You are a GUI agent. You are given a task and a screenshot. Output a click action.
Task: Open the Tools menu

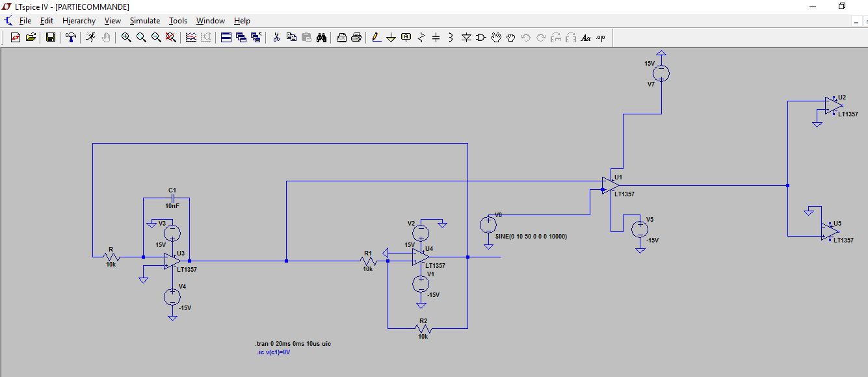pyautogui.click(x=178, y=21)
